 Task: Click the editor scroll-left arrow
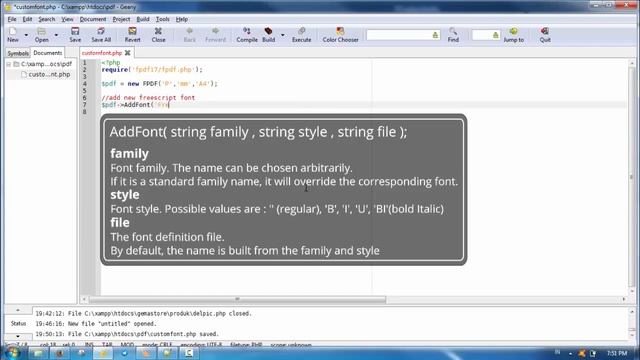click(84, 299)
